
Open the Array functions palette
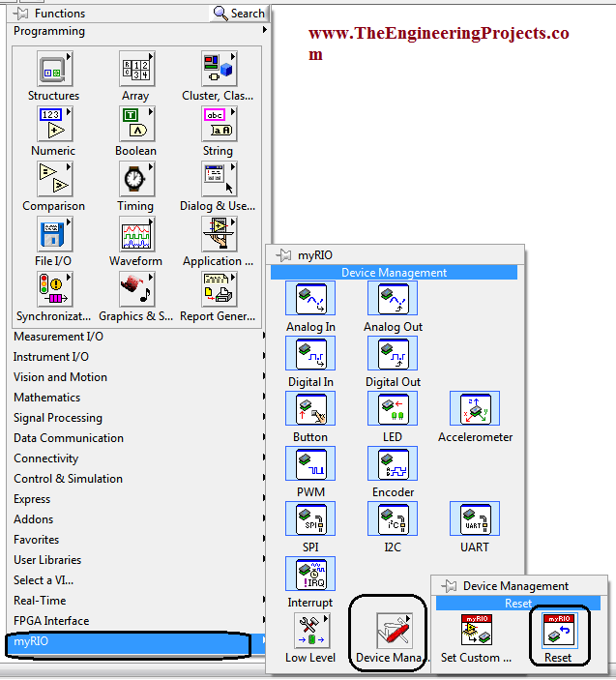tap(137, 69)
